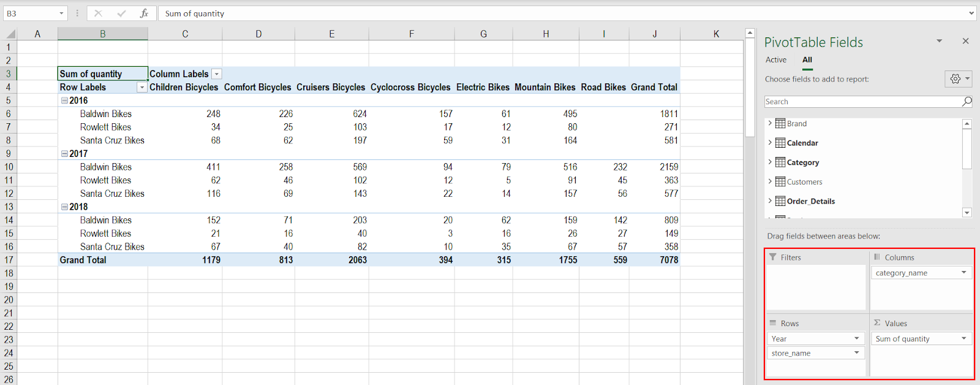Viewport: 980px width, 385px height.
Task: Click the Order_Details table icon
Action: 780,201
